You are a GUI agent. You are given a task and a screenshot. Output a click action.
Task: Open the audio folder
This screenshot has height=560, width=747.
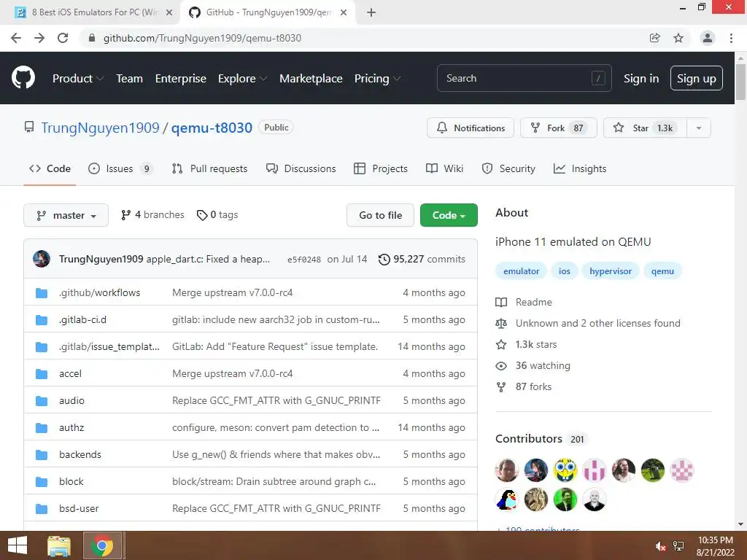[x=72, y=400]
